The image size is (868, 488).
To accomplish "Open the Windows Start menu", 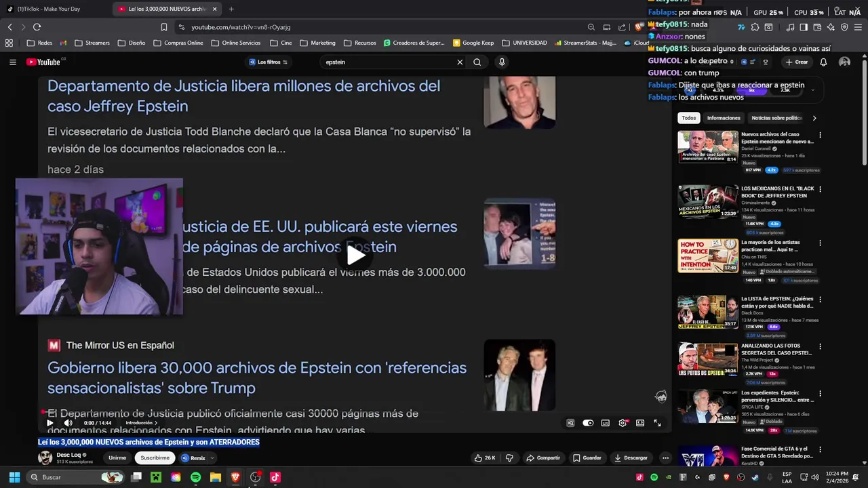I will (x=14, y=477).
